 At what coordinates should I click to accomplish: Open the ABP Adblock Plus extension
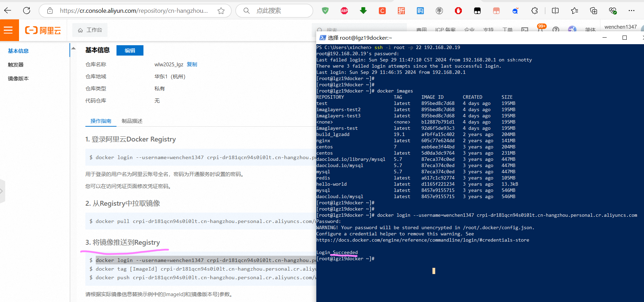tap(344, 11)
